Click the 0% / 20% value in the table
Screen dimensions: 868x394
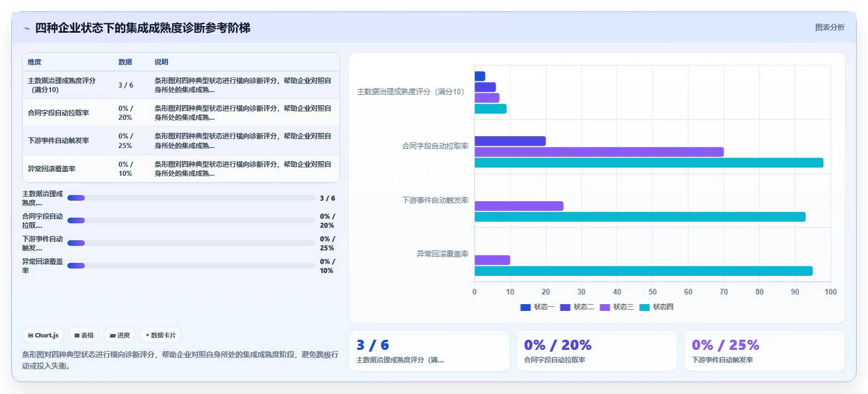[126, 113]
